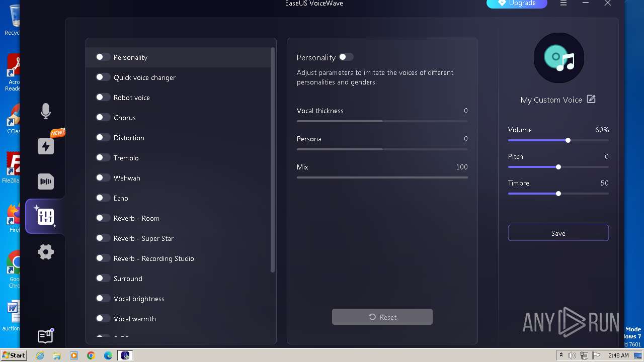The width and height of the screenshot is (644, 362).
Task: Open the guide book icon at sidebar bottom
Action: click(45, 336)
